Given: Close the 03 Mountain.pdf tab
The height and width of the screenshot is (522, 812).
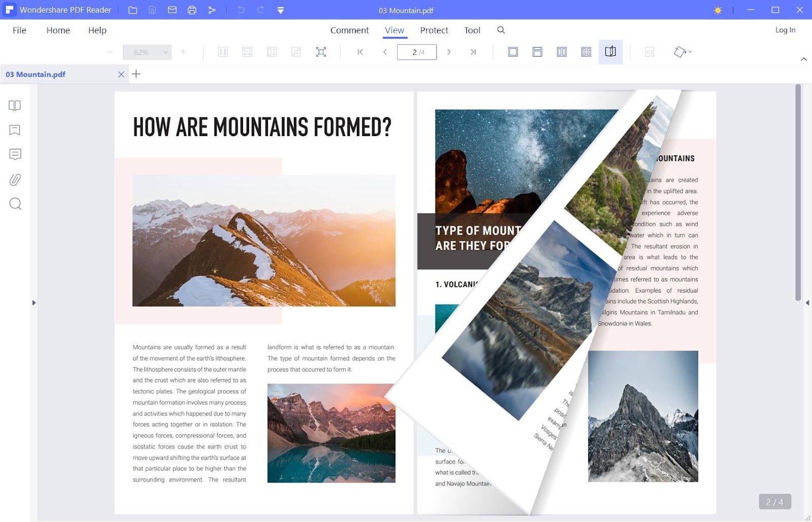Looking at the screenshot, I should click(121, 74).
